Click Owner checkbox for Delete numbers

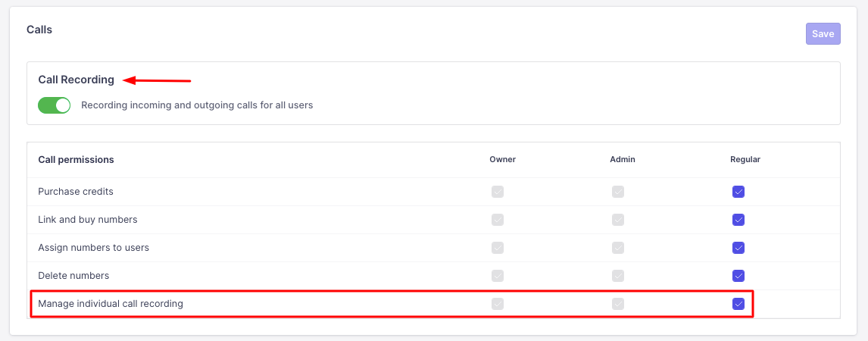tap(497, 276)
